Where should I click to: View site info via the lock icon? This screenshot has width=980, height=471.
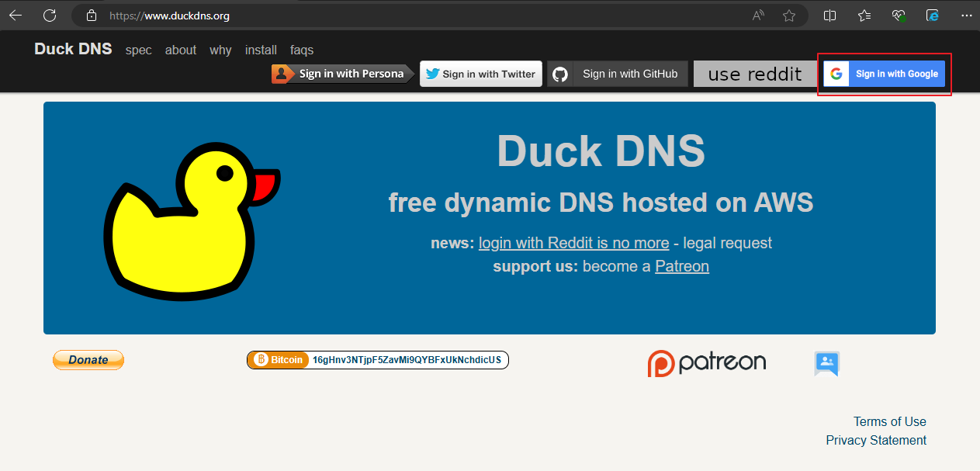(92, 16)
